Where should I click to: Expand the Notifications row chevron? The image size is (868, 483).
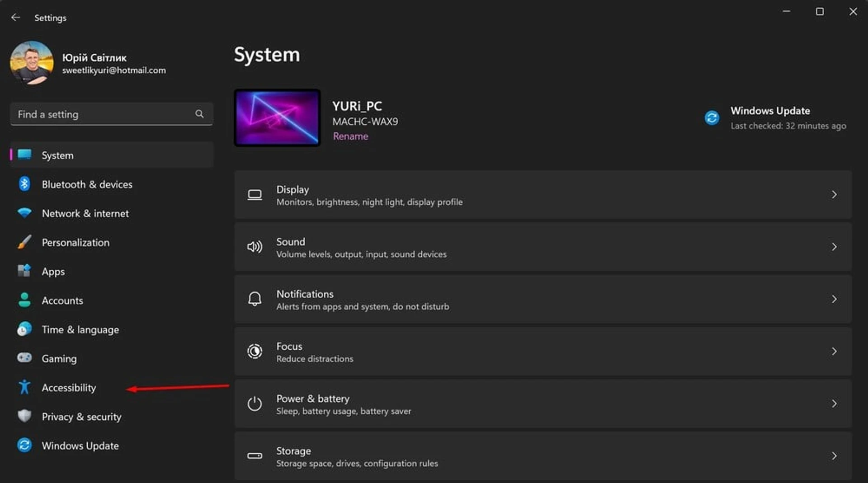834,299
